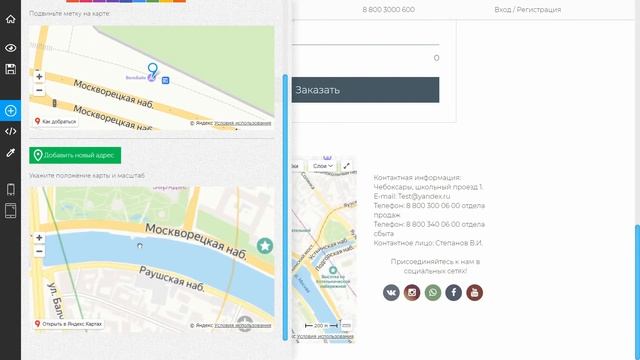
Task: Save the page with floppy disk icon
Action: 11,69
